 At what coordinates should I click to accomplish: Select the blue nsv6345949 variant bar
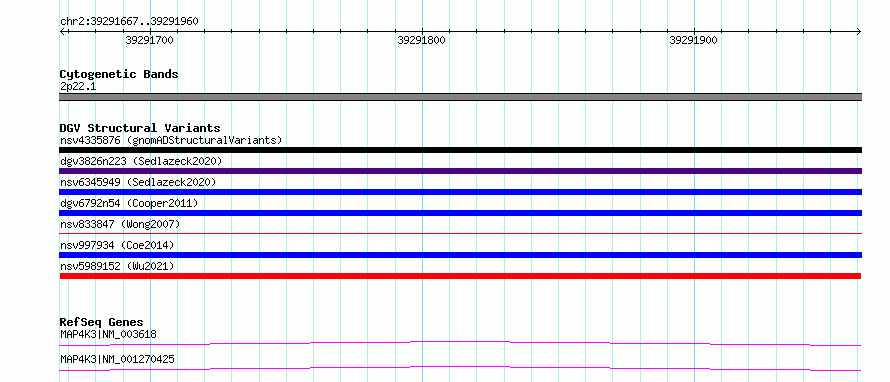click(460, 192)
